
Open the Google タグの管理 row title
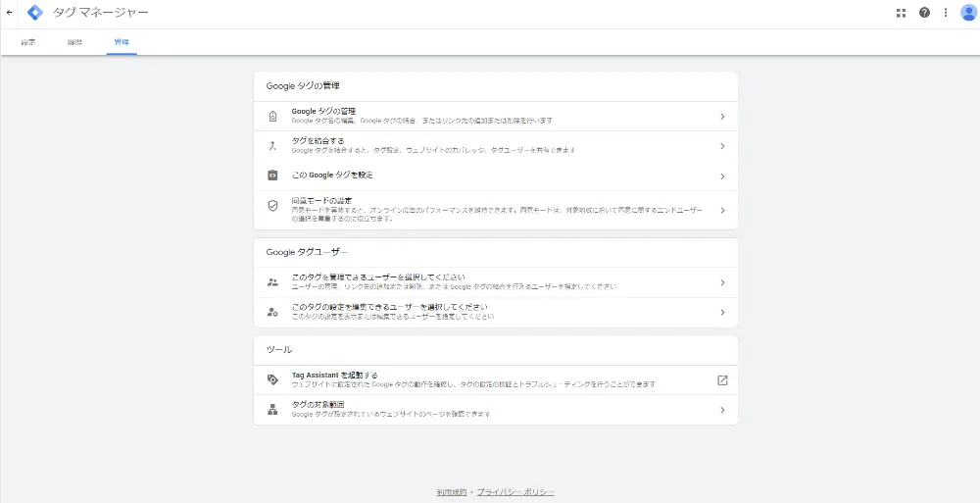click(323, 112)
